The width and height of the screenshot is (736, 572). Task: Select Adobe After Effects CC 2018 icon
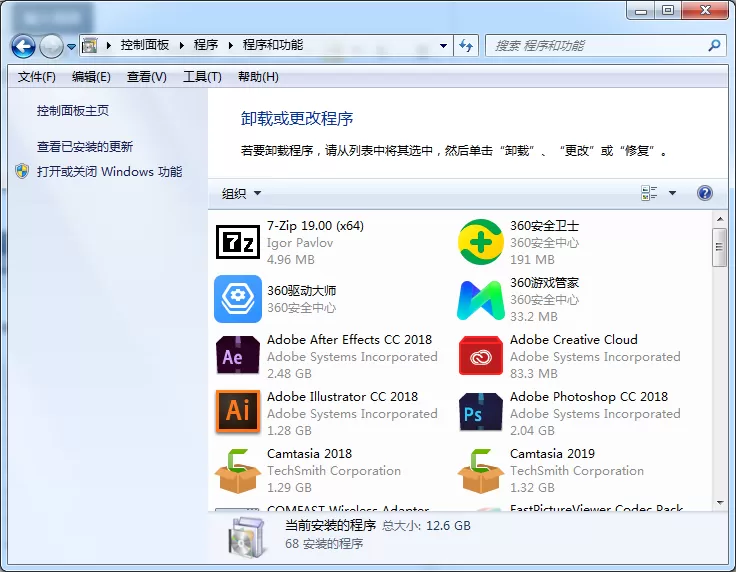238,355
